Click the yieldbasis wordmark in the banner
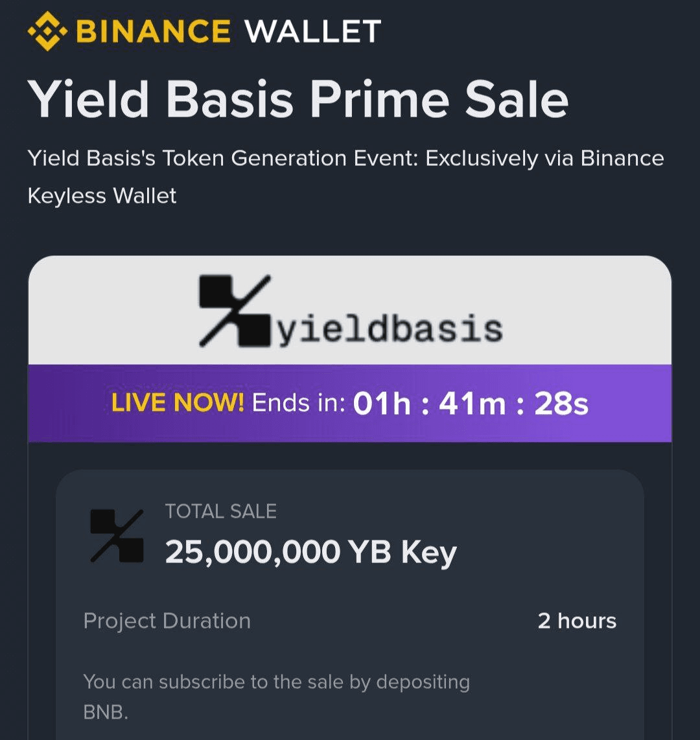Image resolution: width=700 pixels, height=740 pixels. 390,329
